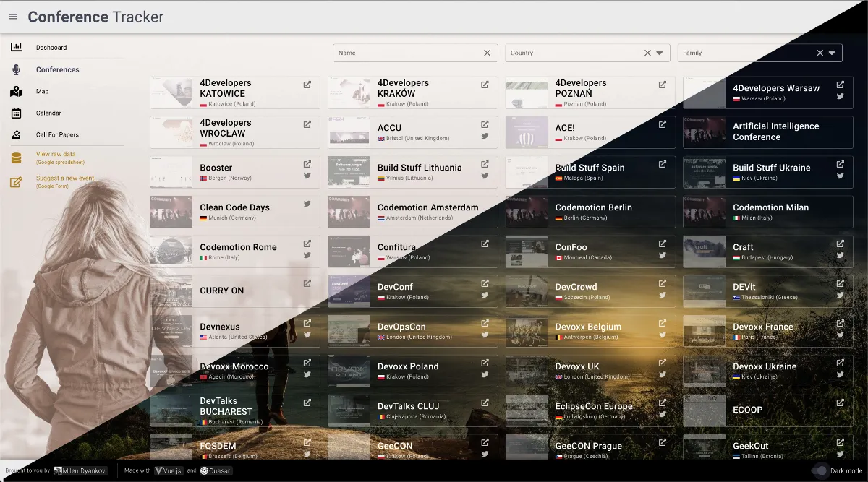Go to Conferences in sidebar
This screenshot has height=482, width=868.
(x=58, y=70)
